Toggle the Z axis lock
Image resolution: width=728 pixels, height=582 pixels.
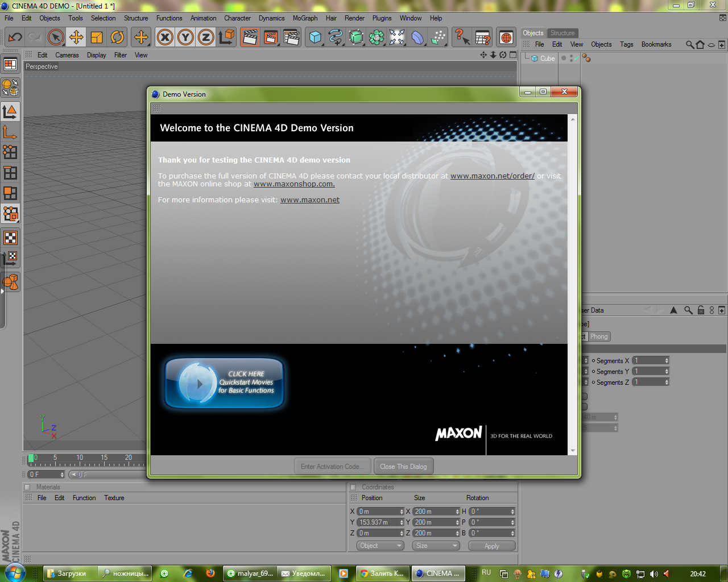206,38
